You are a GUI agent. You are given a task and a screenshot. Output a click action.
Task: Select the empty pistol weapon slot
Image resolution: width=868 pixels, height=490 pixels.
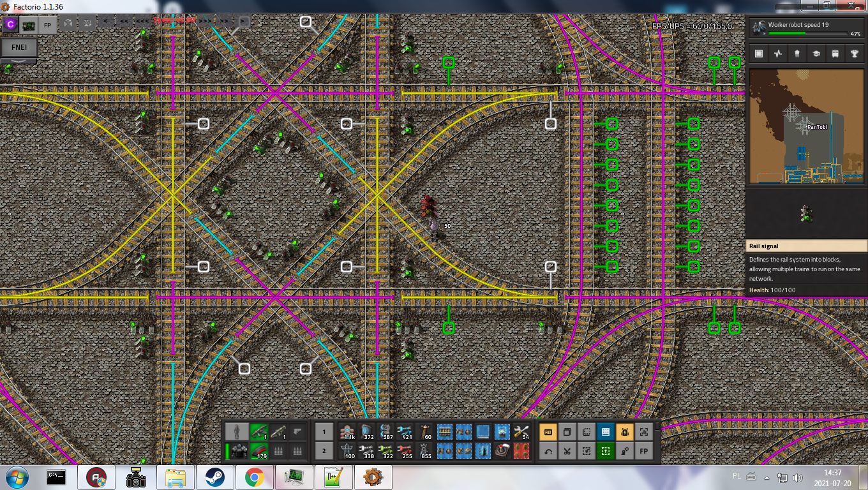coord(297,431)
